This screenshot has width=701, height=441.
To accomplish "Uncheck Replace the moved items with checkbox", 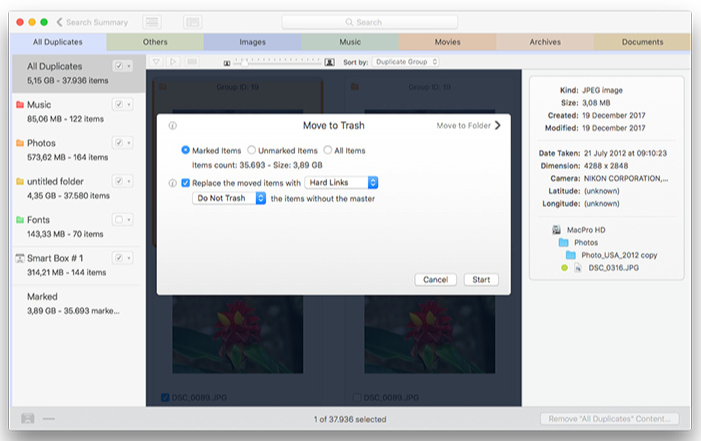I will click(186, 183).
